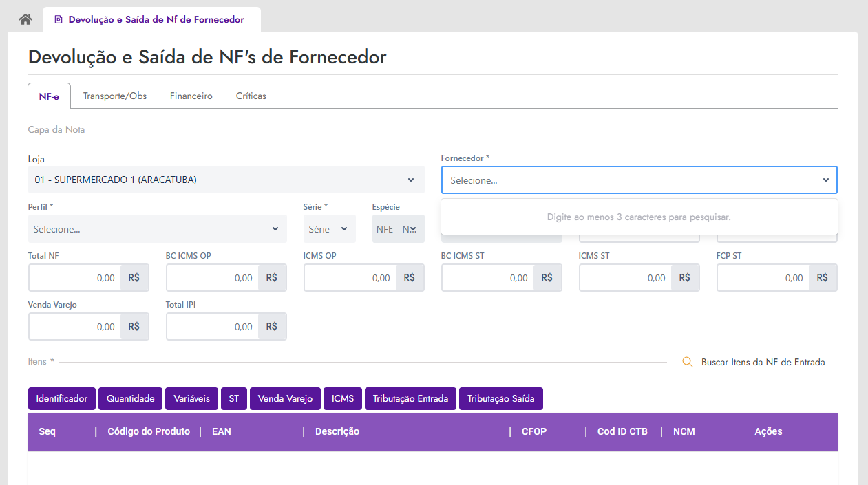Click the document icon in the open tab

coord(59,20)
